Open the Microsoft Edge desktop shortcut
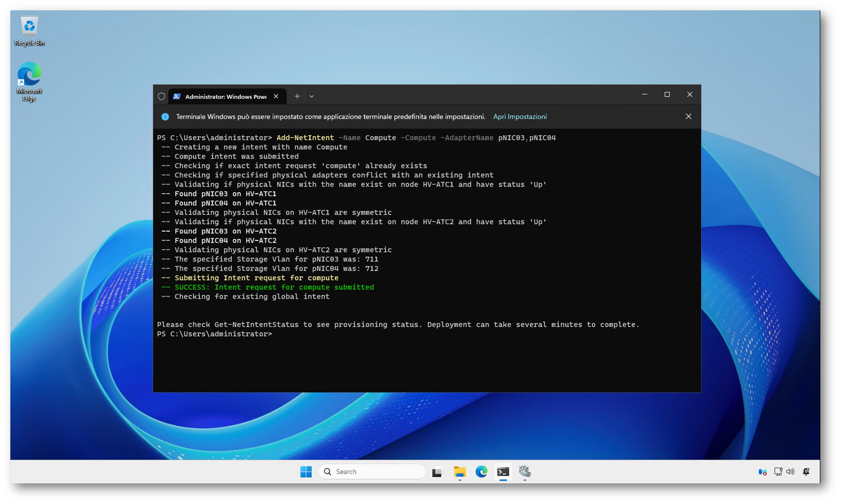Screen dimensions: 841x504 pyautogui.click(x=29, y=81)
